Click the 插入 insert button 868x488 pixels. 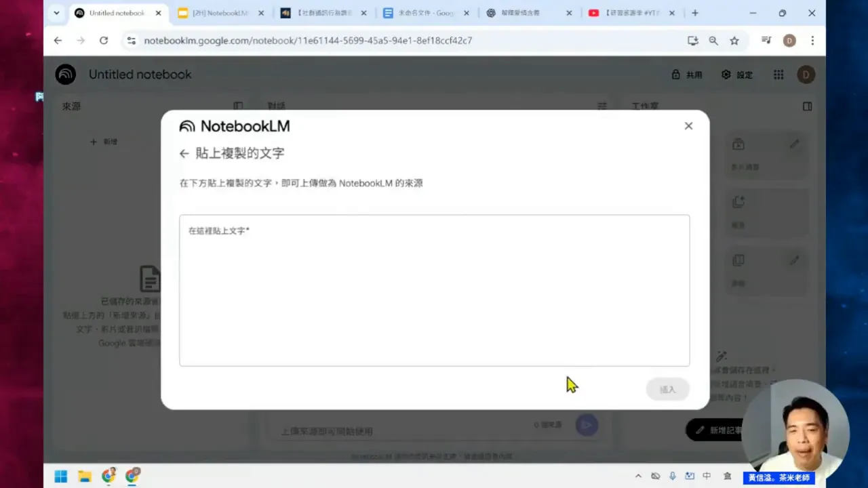[x=668, y=390]
